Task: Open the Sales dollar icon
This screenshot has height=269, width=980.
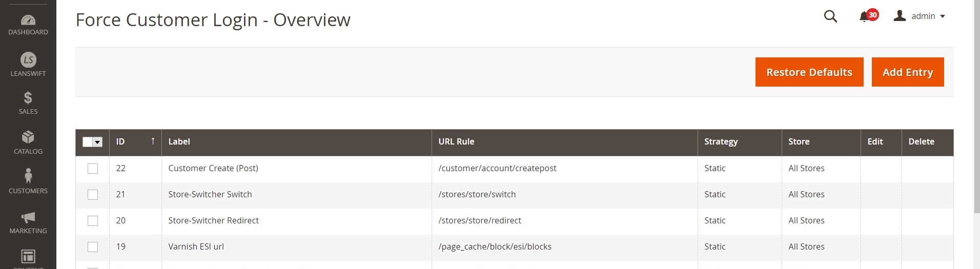Action: (28, 97)
